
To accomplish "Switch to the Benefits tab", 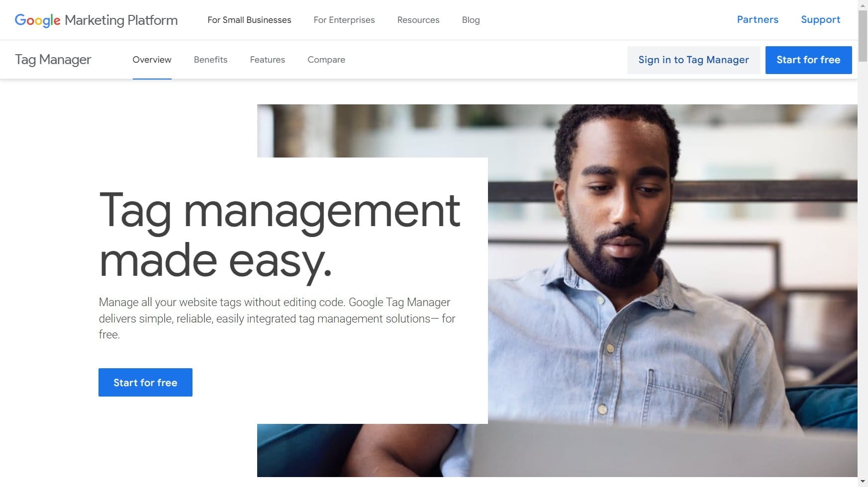I will [210, 60].
